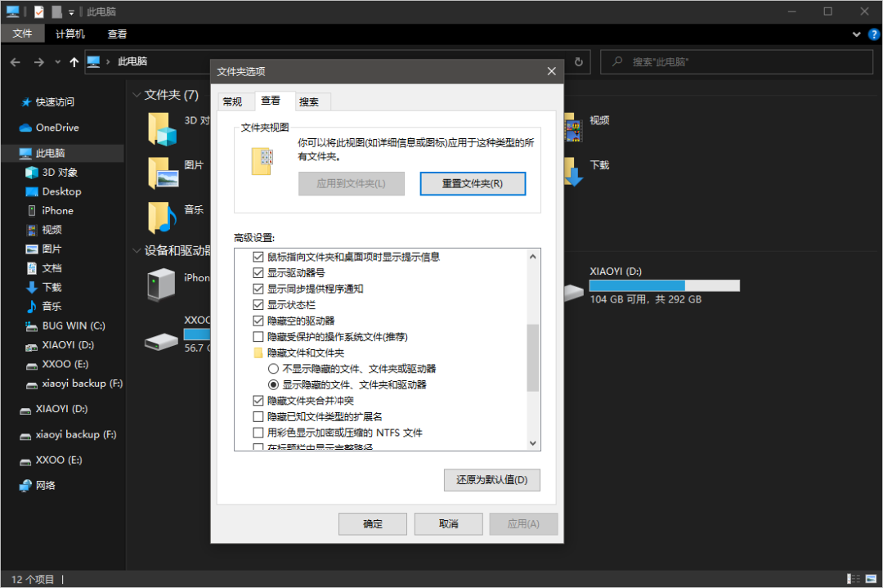The image size is (883, 588).
Task: Click the Help question mark icon
Action: click(x=872, y=34)
